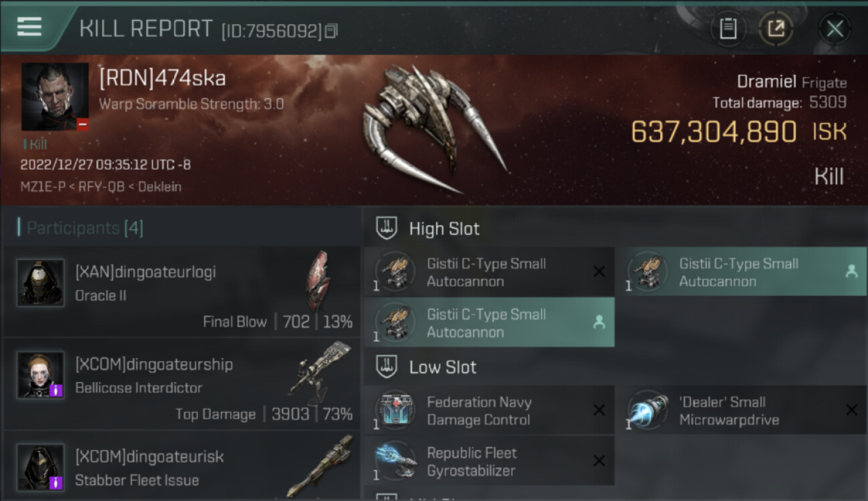Select the first Gistii C-Type Autocannon
This screenshot has height=501, width=868.
tap(489, 272)
